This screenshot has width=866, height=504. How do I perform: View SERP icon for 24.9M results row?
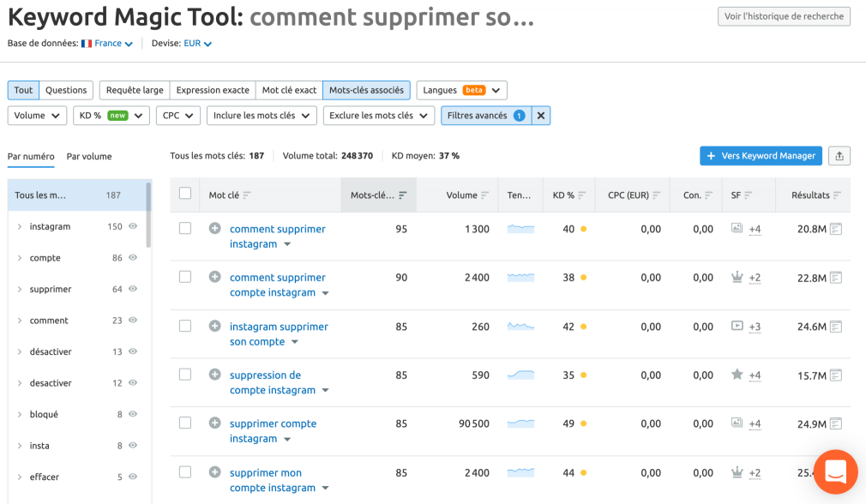(836, 424)
